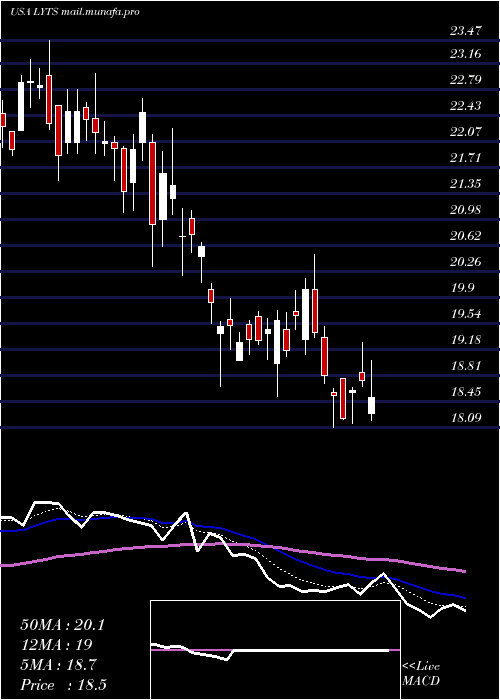
Task: Click the '50MA : 20.1' readout
Action: tap(62, 625)
